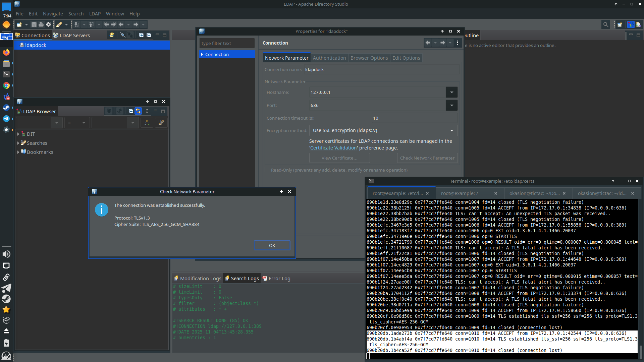Click the clear quick search pen icon
644x362 pixels.
[161, 123]
